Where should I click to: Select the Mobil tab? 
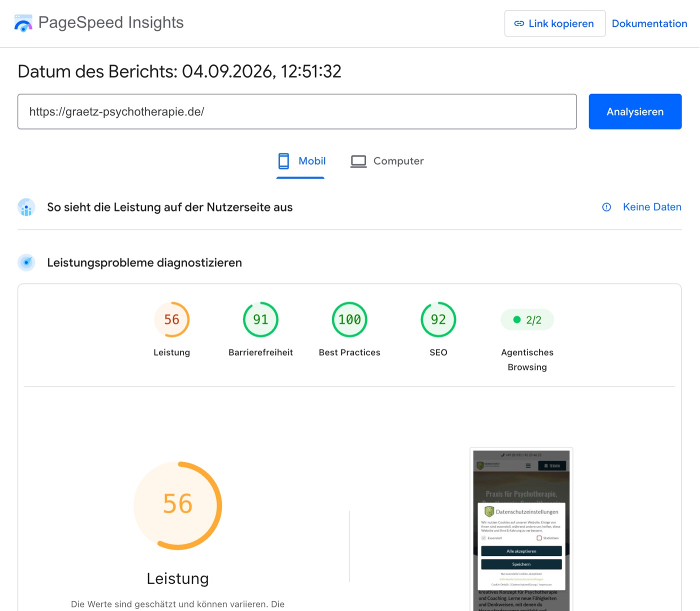pyautogui.click(x=301, y=161)
